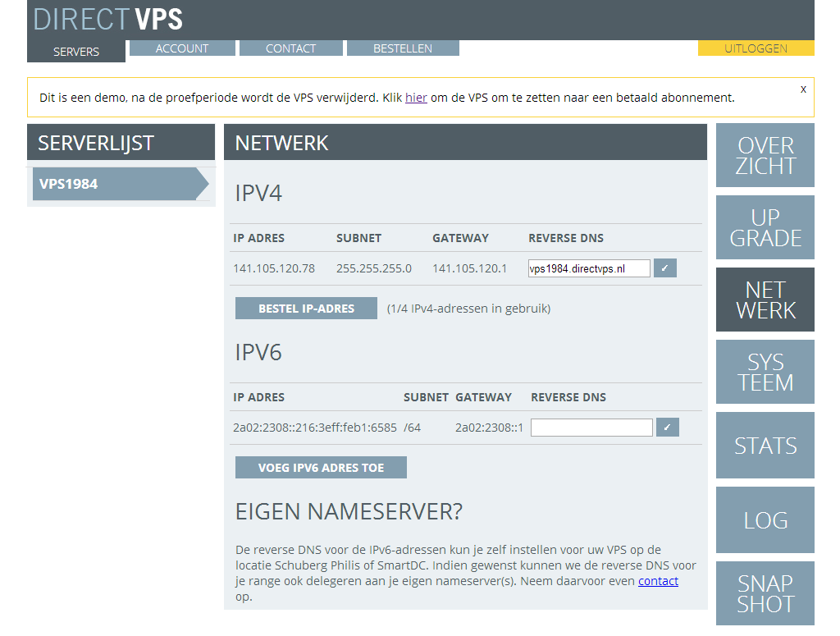
Task: Click the Bestel IP-adres button
Action: tap(306, 309)
